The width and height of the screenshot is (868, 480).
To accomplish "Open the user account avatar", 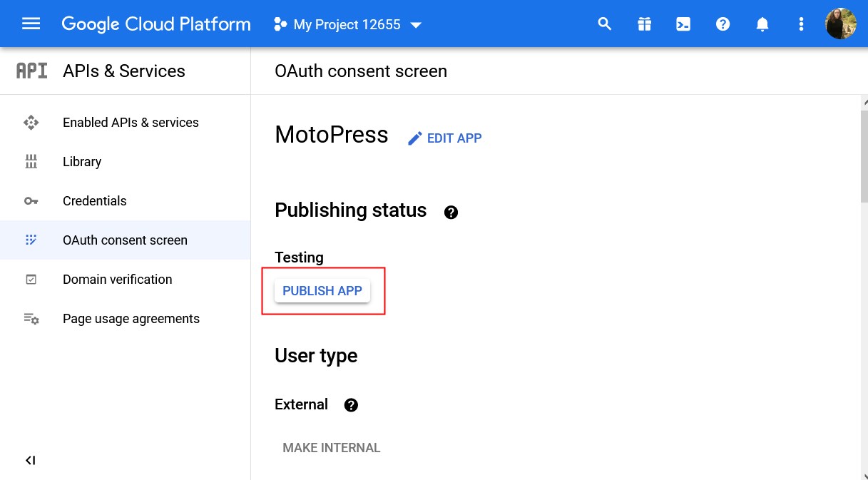I will pyautogui.click(x=841, y=24).
